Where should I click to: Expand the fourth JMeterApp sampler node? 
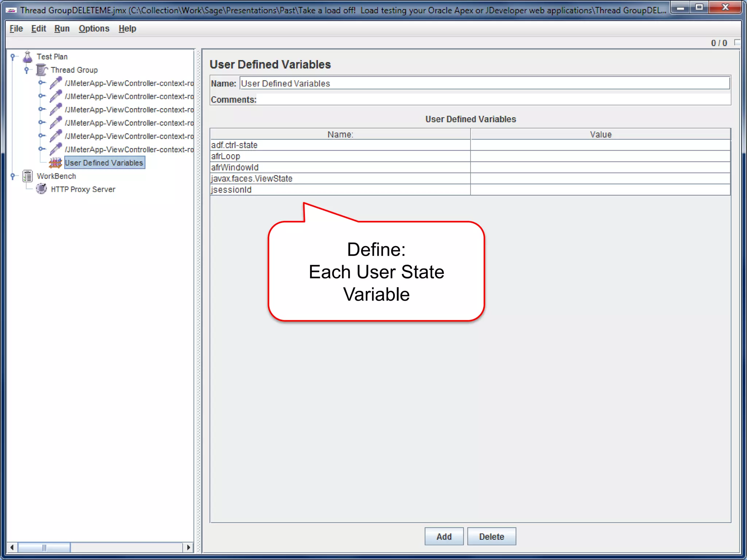coord(41,122)
